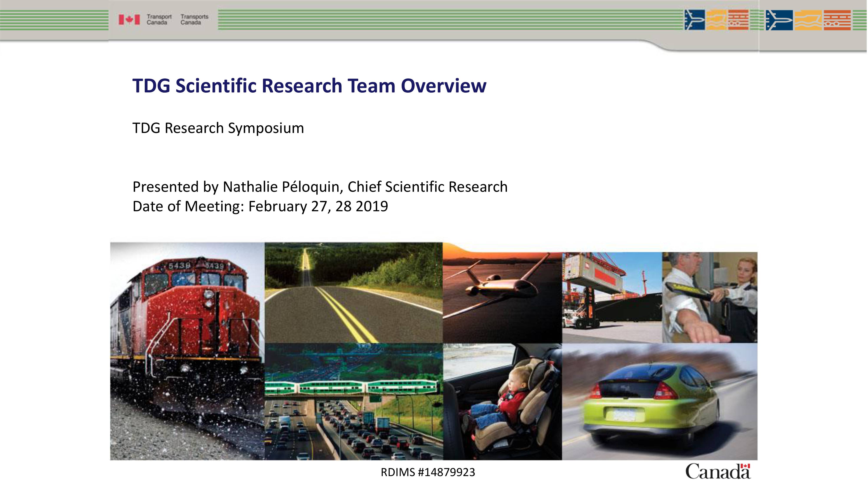The width and height of the screenshot is (868, 488).
Task: Click the title 'TDG Scientific Research Team Overview'
Action: tap(309, 85)
